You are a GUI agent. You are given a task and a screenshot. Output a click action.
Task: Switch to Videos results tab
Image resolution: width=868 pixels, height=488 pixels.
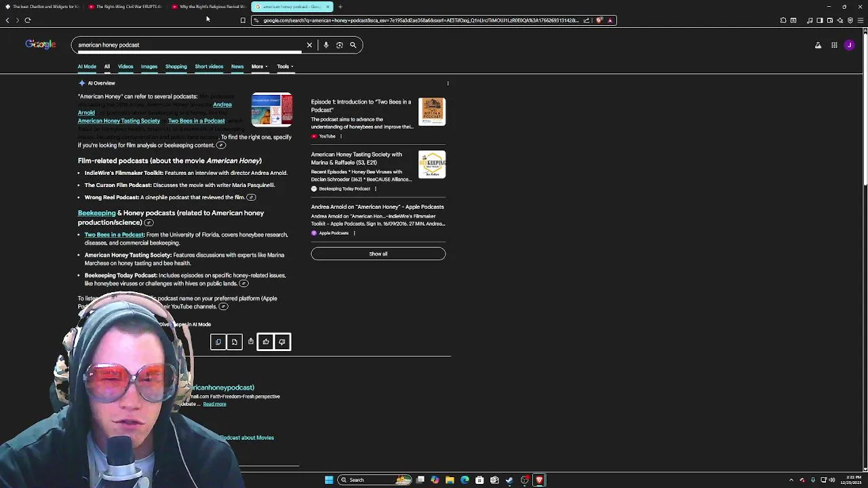point(125,66)
